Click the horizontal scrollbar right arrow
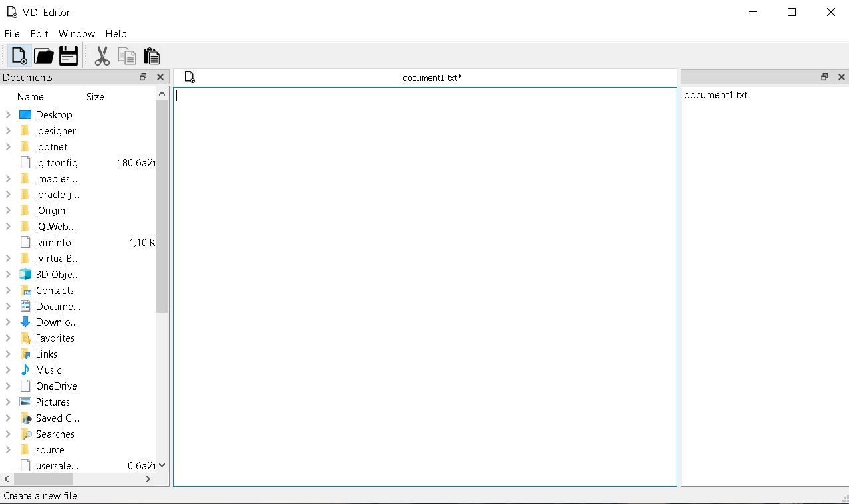Screen dimensions: 849x504 pyautogui.click(x=148, y=479)
